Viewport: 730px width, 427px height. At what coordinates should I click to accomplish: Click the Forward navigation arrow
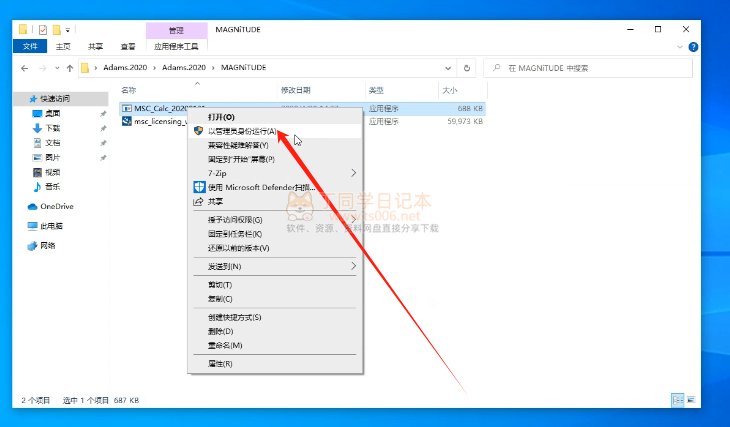[x=42, y=68]
